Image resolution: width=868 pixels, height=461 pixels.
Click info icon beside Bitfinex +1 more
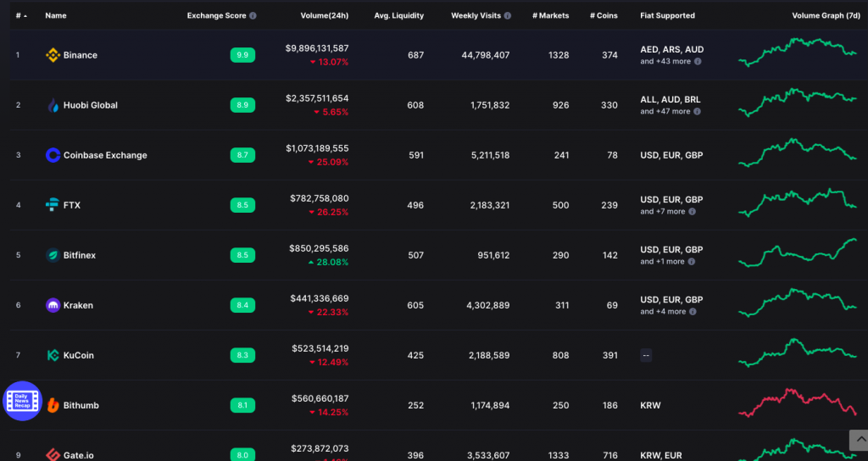click(x=692, y=261)
